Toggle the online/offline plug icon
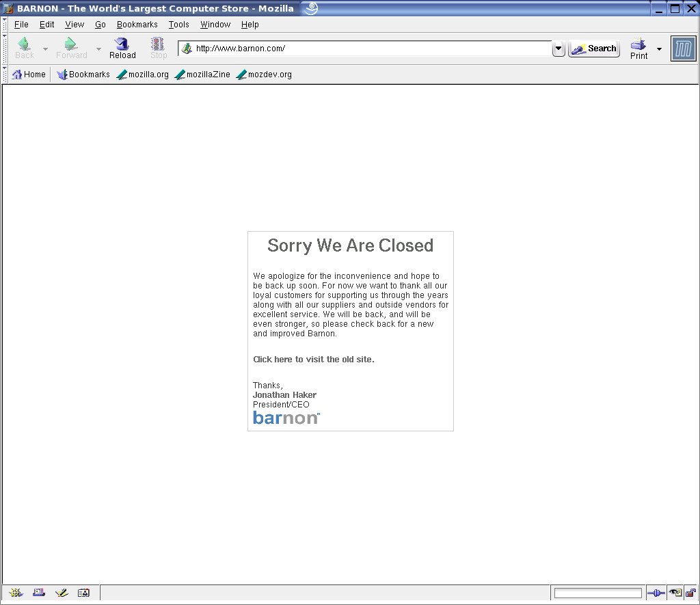 click(x=656, y=593)
